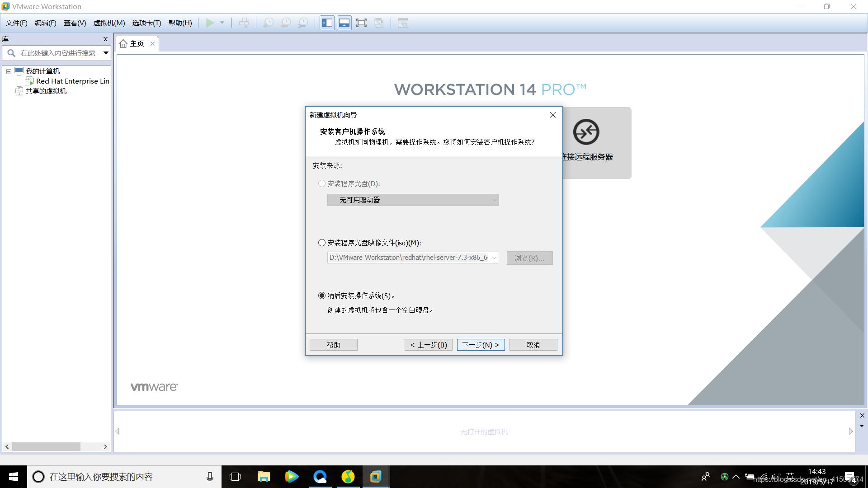The width and height of the screenshot is (868, 488).
Task: Click the full screen mode icon
Action: tap(361, 23)
